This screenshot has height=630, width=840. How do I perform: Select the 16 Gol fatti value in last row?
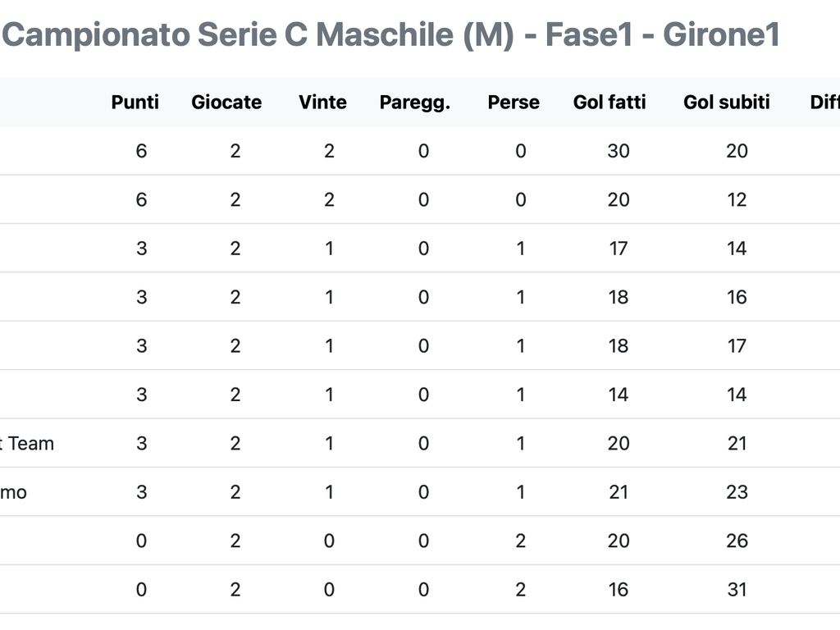coord(619,590)
